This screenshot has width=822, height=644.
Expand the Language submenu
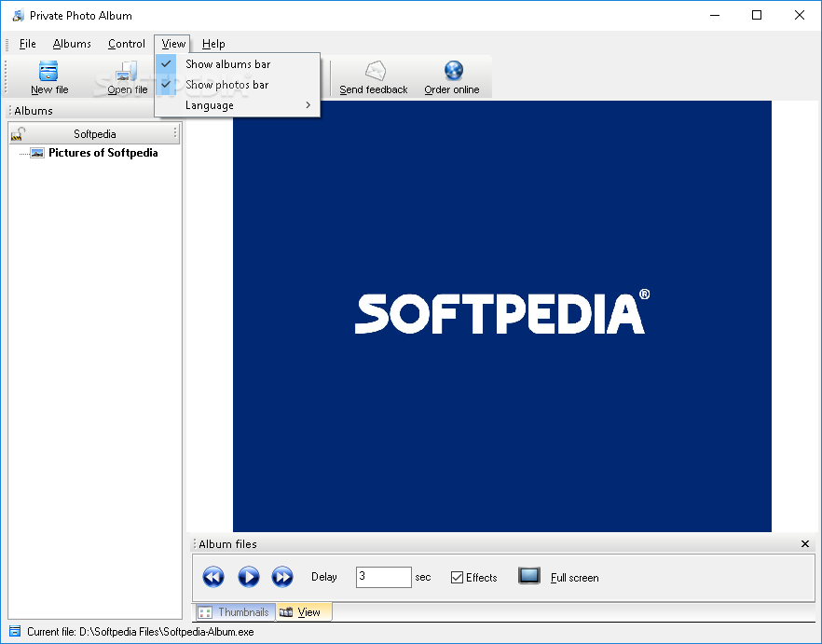pos(238,105)
